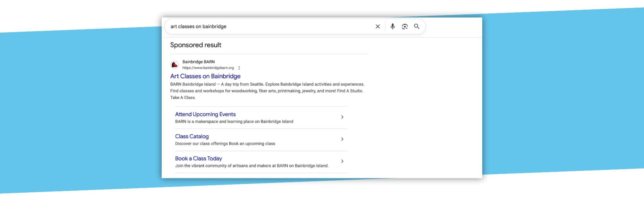Click the chevron on the Class Catalog row
Viewport: 644px width, 201px height.
342,139
